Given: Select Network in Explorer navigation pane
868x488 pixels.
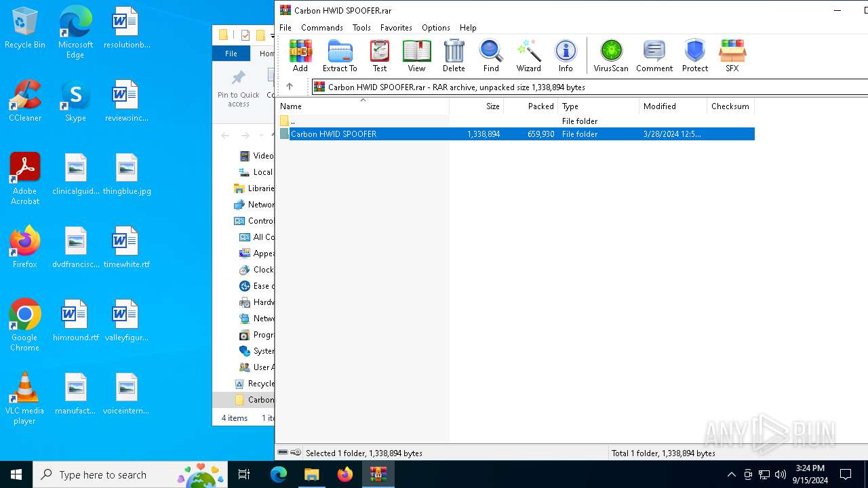Looking at the screenshot, I should pos(254,205).
